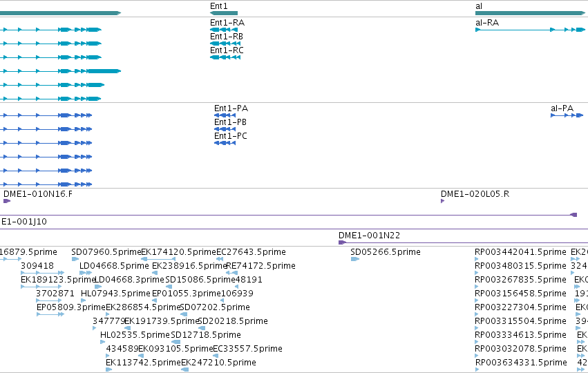588x373 pixels.
Task: Click the SD20218.5prime EST label
Action: (x=232, y=321)
